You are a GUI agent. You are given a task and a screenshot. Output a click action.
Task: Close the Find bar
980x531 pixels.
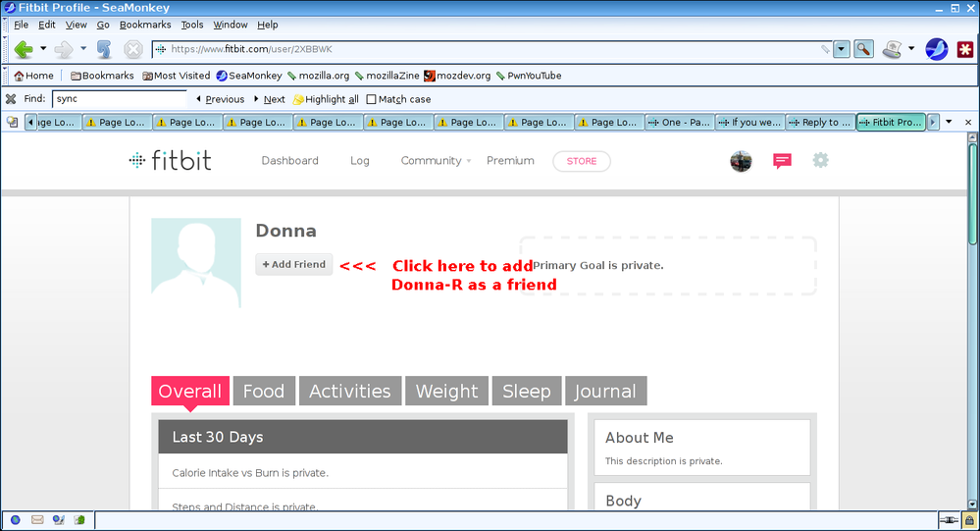point(11,99)
